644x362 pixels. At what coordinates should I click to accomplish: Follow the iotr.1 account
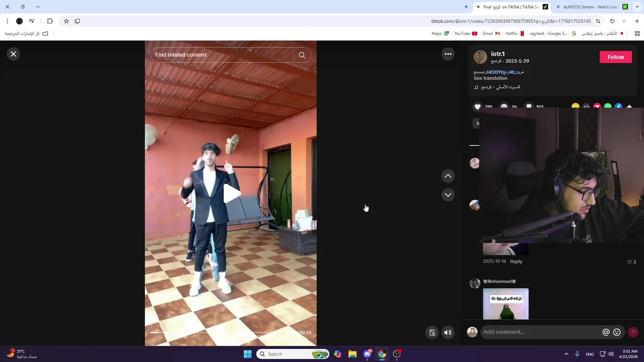pyautogui.click(x=615, y=57)
